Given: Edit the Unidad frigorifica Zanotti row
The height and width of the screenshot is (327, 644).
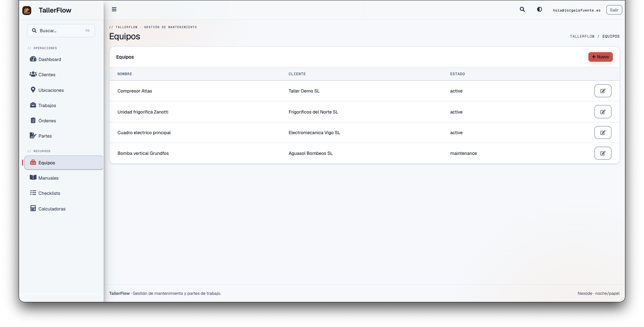Looking at the screenshot, I should click(x=603, y=112).
